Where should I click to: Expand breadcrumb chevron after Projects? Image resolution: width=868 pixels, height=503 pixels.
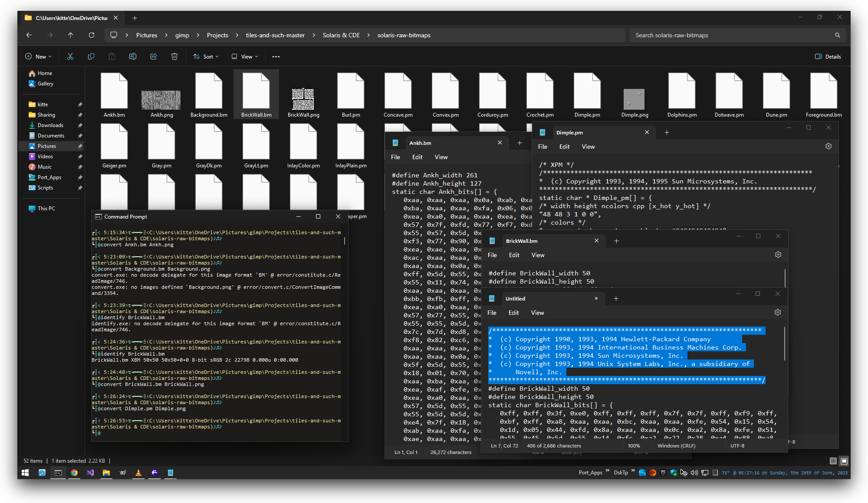(237, 35)
